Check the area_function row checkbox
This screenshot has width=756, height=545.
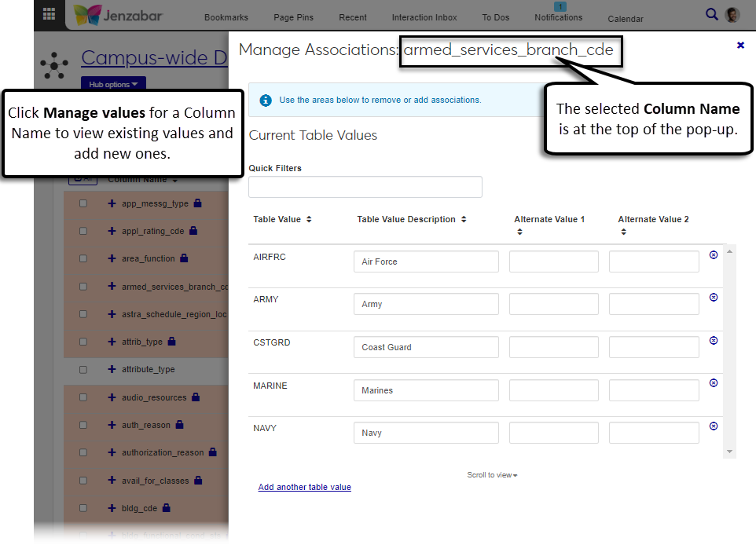[83, 258]
